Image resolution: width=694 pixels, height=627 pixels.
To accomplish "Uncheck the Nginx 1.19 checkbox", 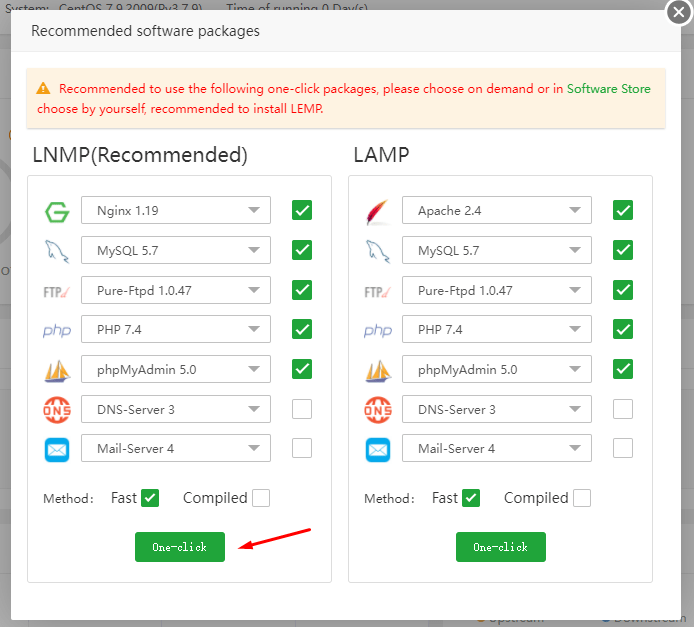I will (302, 210).
